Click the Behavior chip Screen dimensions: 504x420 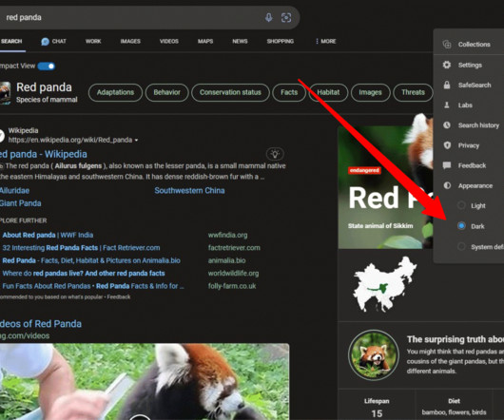166,92
